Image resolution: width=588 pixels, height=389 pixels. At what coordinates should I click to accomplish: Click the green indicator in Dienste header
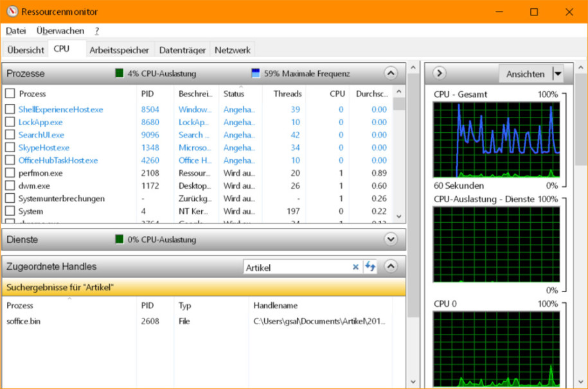point(120,239)
